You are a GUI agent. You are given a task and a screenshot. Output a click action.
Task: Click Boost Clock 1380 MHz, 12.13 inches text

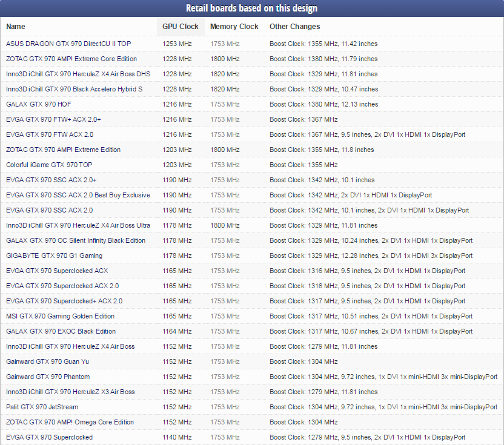tap(324, 104)
